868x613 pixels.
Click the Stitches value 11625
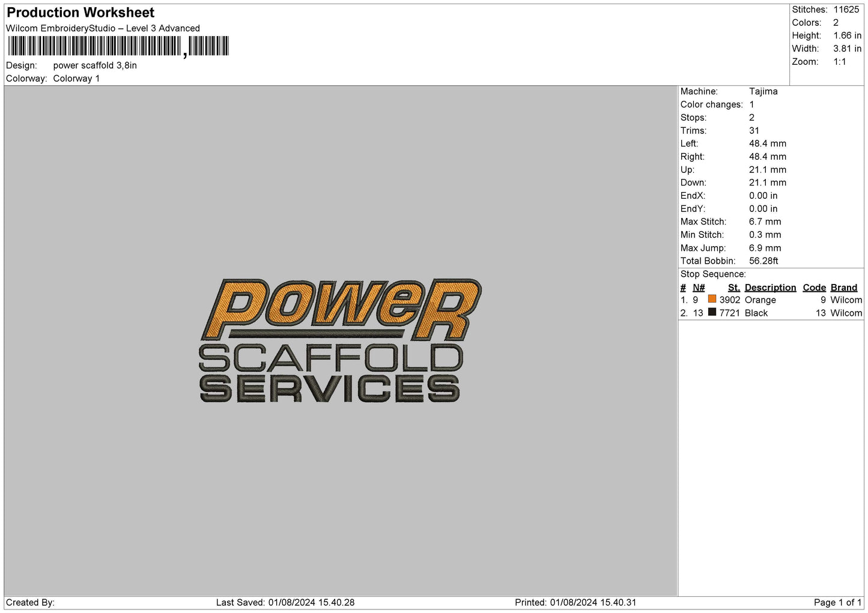coord(846,10)
